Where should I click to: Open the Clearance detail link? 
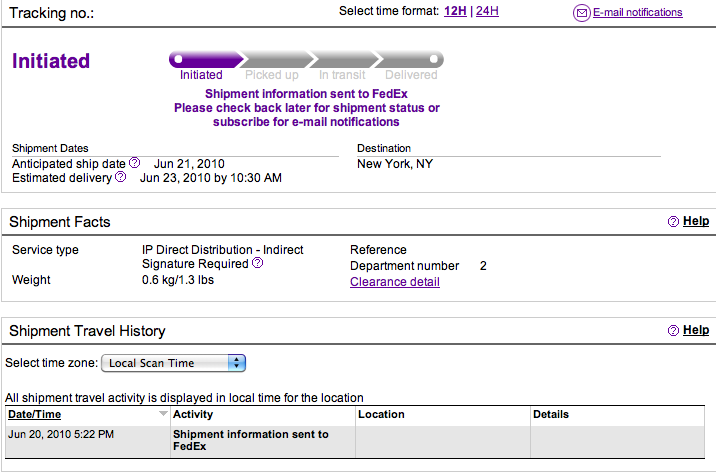395,282
